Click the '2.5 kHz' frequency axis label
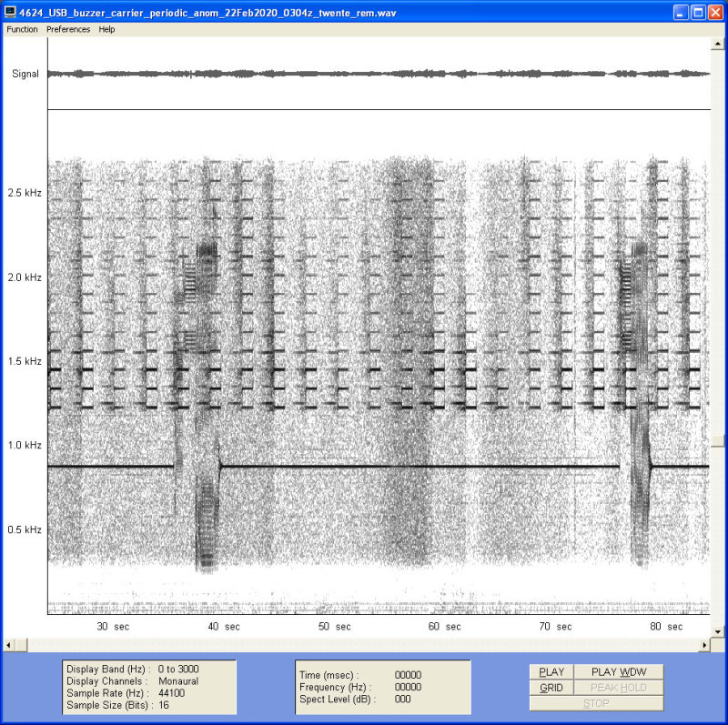728x725 pixels. (25, 193)
